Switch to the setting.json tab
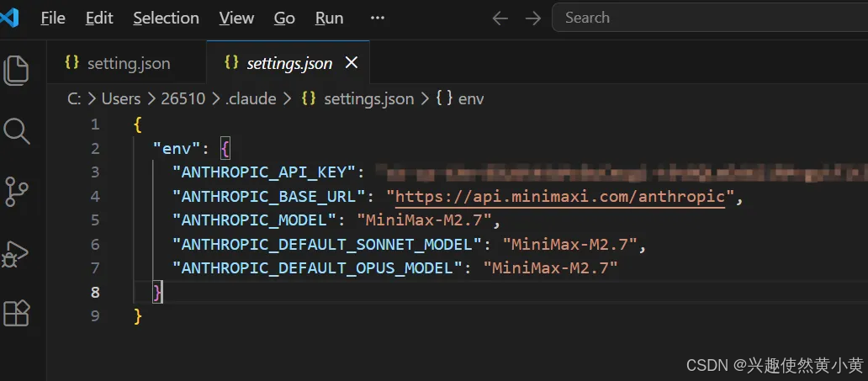This screenshot has height=381, width=868. (127, 62)
